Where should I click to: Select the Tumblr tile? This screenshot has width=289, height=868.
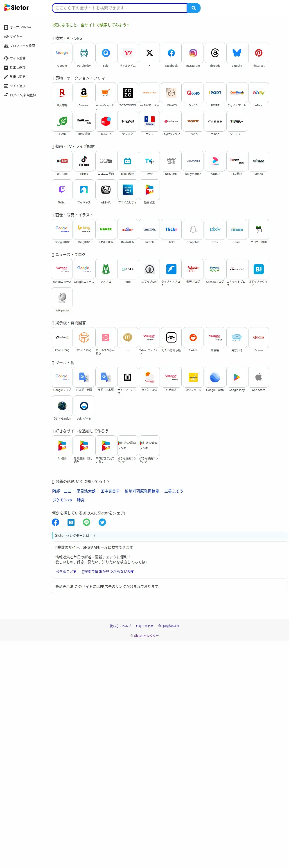(149, 229)
